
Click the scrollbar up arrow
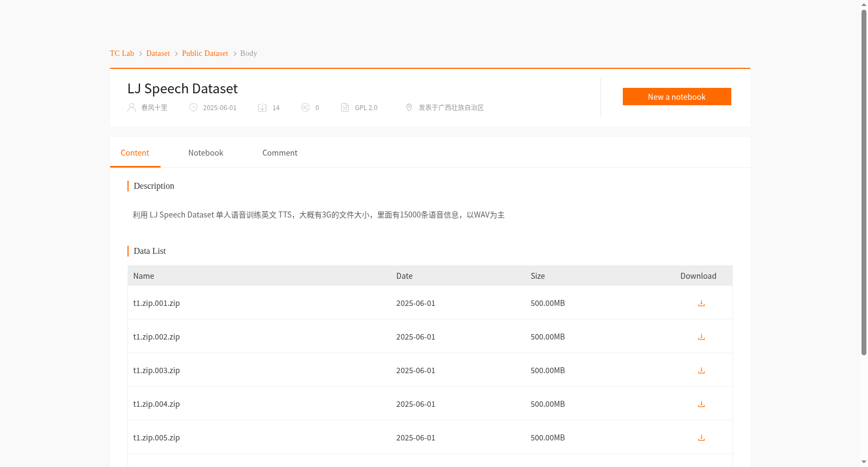(x=864, y=4)
